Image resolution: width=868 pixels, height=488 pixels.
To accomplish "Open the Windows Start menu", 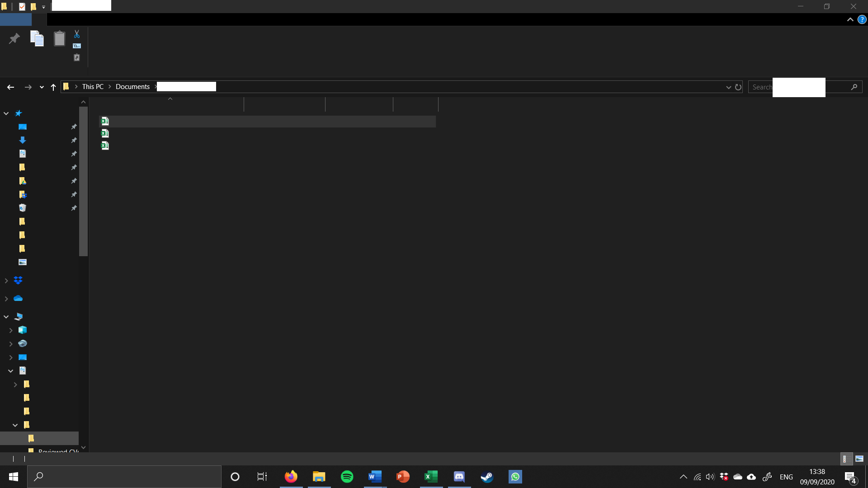I will 13,477.
